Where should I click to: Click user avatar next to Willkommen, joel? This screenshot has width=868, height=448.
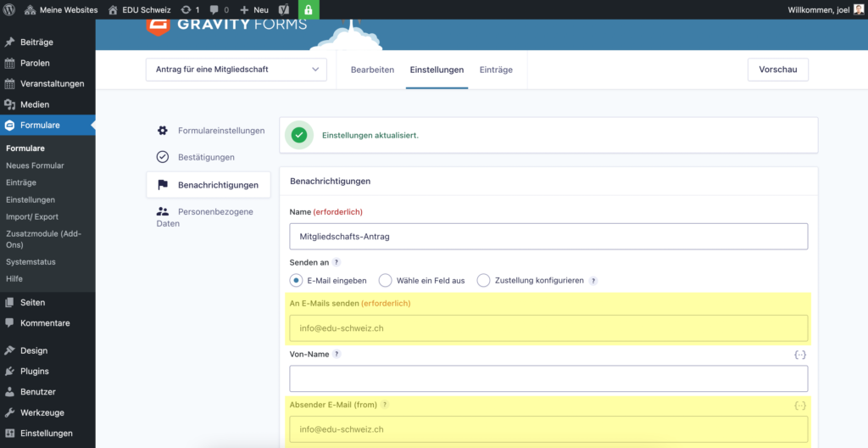(858, 9)
